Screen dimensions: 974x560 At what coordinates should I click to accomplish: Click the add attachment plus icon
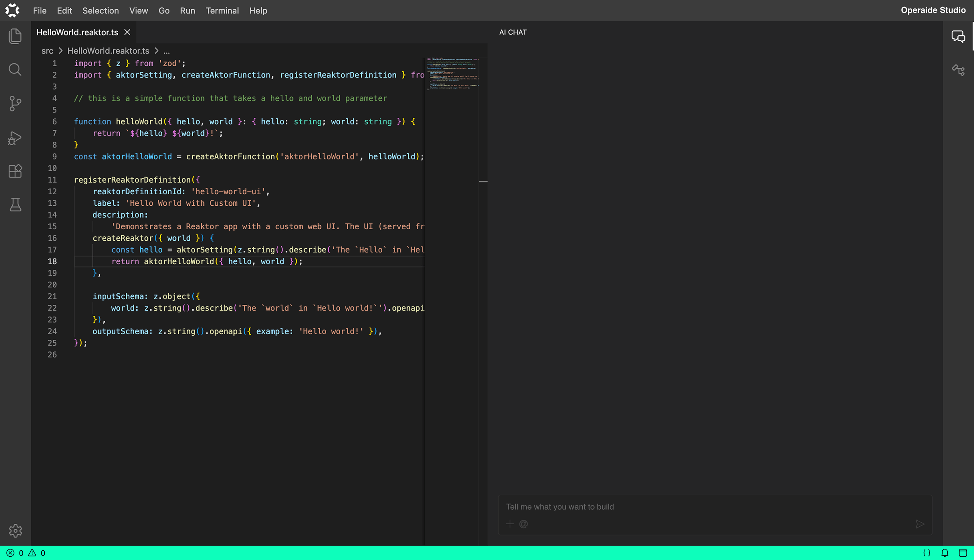coord(510,524)
